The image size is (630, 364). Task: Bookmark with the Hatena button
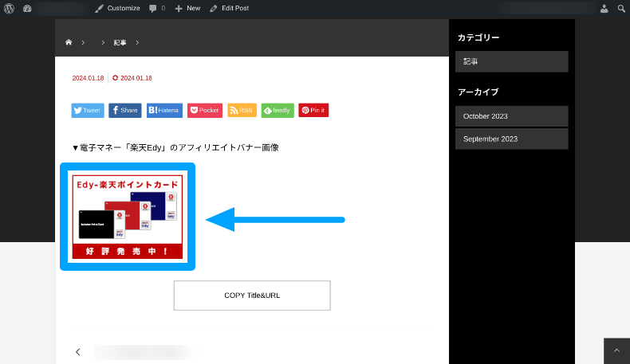coord(164,111)
